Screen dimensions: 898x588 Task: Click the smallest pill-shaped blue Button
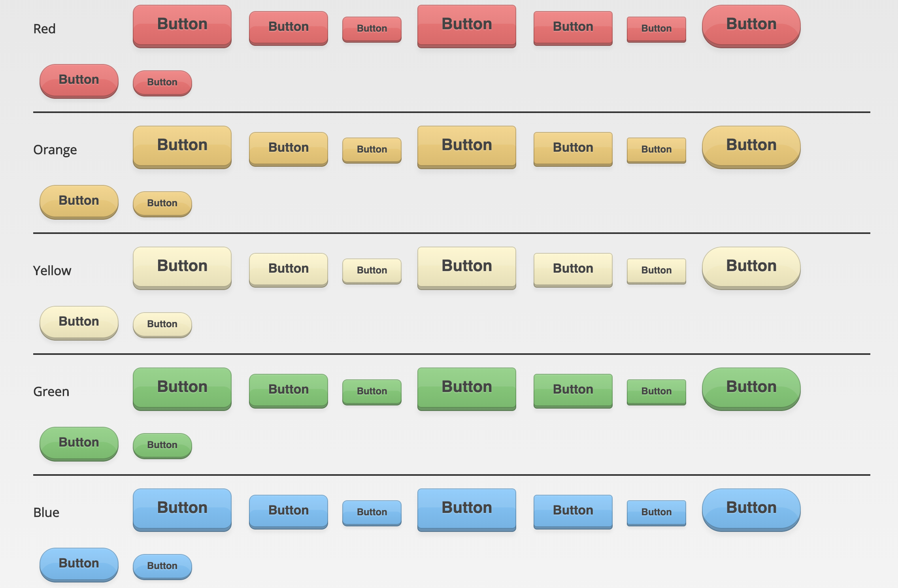(x=162, y=567)
